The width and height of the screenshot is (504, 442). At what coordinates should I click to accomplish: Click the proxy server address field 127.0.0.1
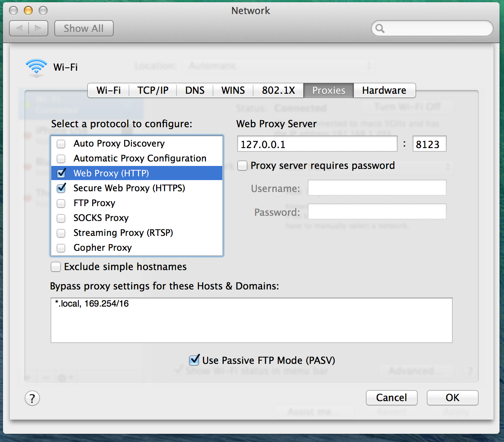(x=317, y=144)
